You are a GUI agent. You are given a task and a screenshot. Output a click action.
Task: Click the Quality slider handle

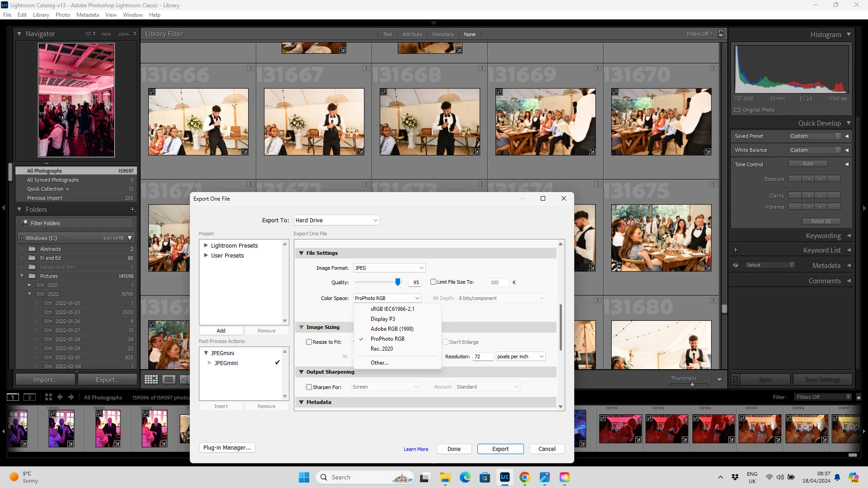click(x=398, y=282)
